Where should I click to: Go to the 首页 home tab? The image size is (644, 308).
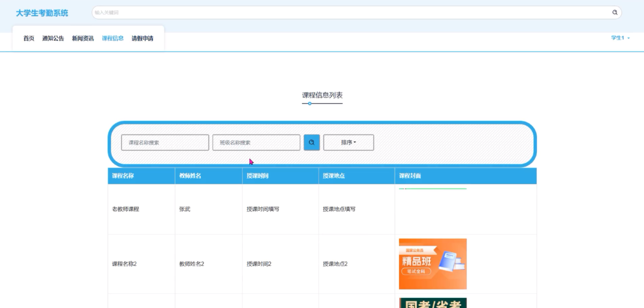[29, 38]
